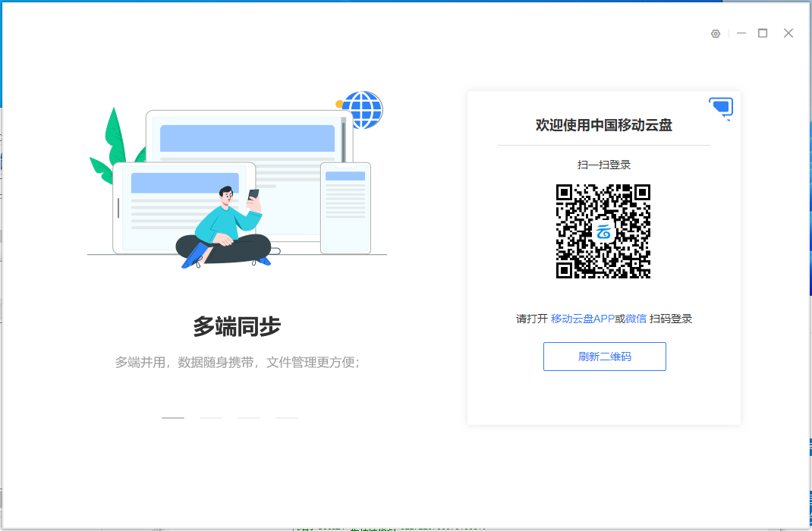Click the 欢迎使用中国移动云盘 heading
The height and width of the screenshot is (531, 812).
pyautogui.click(x=604, y=125)
